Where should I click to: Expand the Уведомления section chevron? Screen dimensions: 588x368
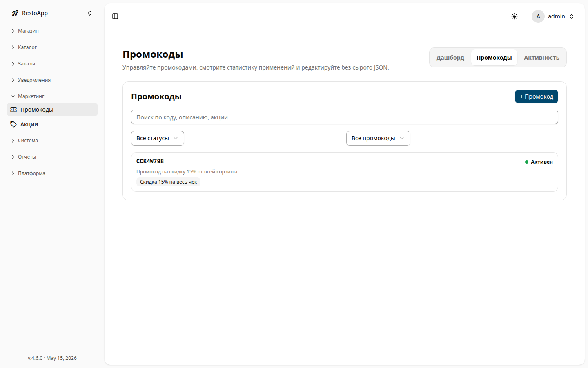coord(13,80)
